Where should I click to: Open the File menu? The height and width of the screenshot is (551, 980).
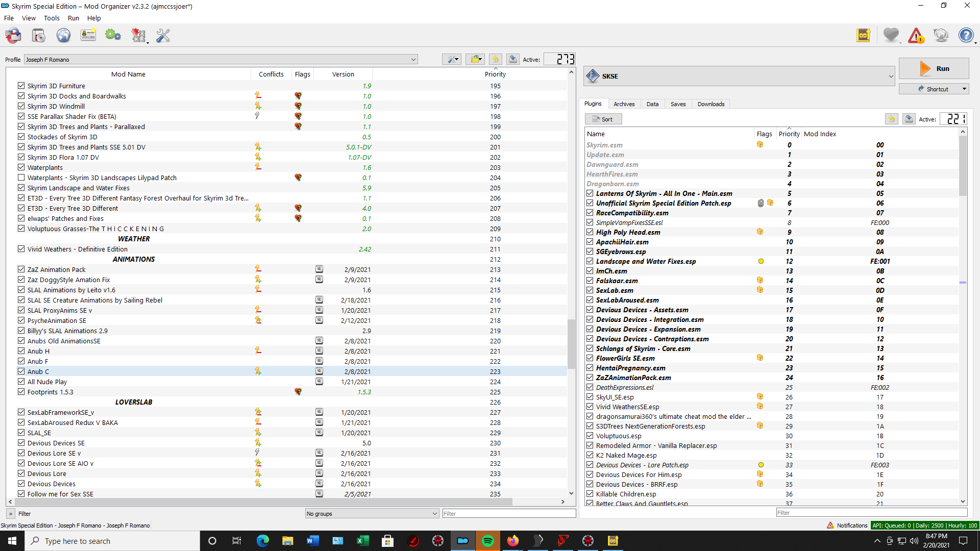pyautogui.click(x=9, y=18)
